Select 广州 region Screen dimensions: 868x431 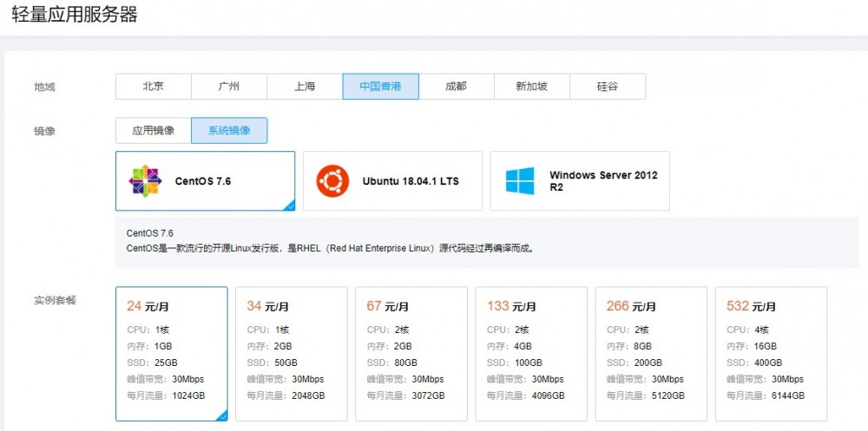(229, 87)
